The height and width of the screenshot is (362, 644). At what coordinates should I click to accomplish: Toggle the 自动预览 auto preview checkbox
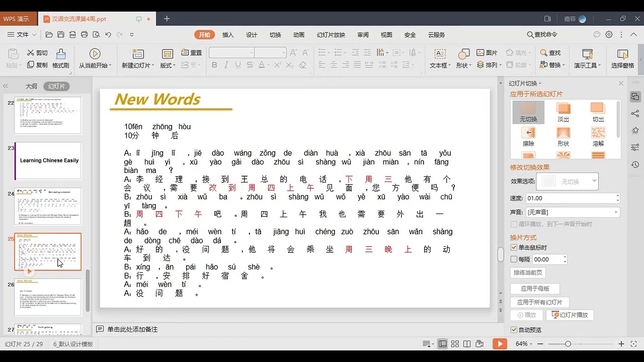click(x=514, y=330)
